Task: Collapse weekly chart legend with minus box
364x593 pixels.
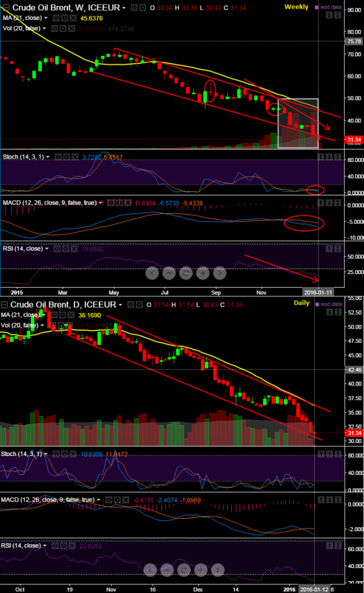Action: (6, 8)
